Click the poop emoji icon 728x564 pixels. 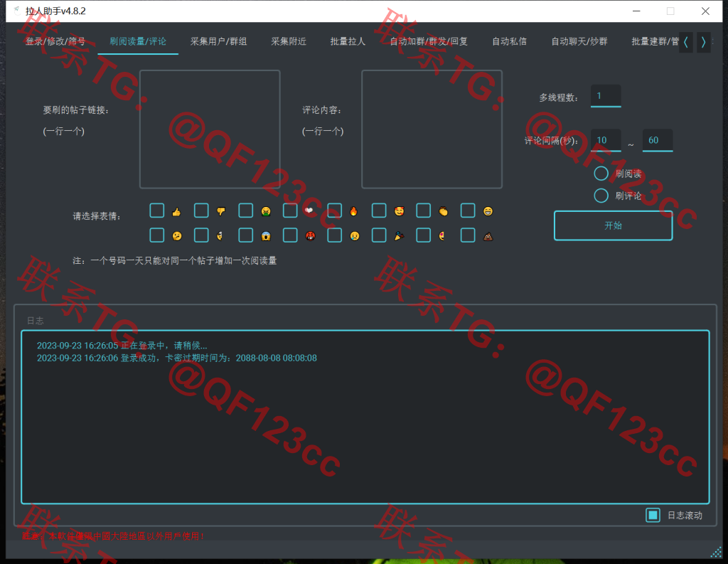tap(488, 237)
